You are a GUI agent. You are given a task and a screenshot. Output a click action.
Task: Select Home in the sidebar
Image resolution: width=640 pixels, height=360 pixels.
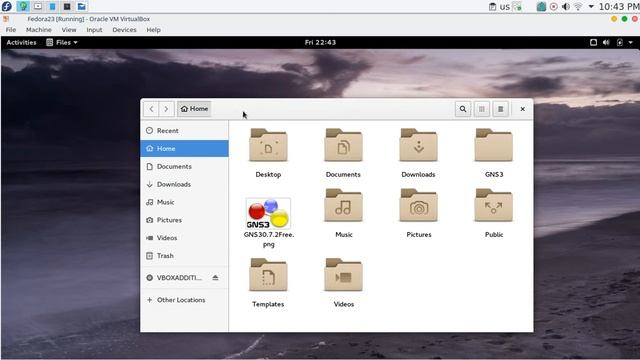tap(184, 149)
